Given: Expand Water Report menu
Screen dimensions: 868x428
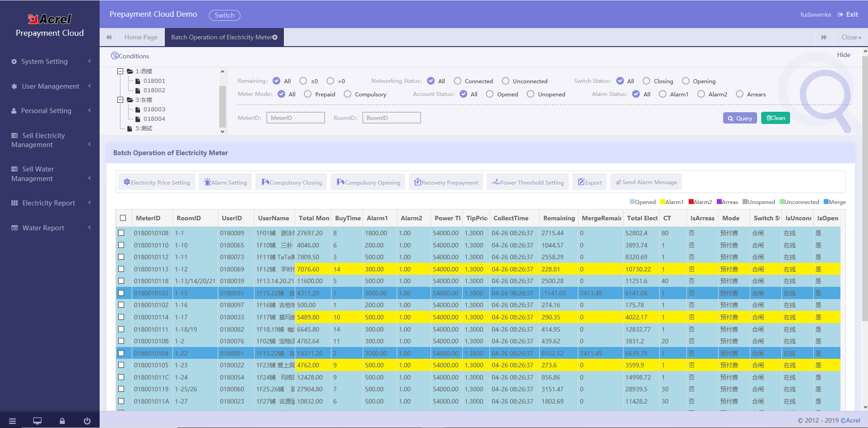Looking at the screenshot, I should pos(50,228).
